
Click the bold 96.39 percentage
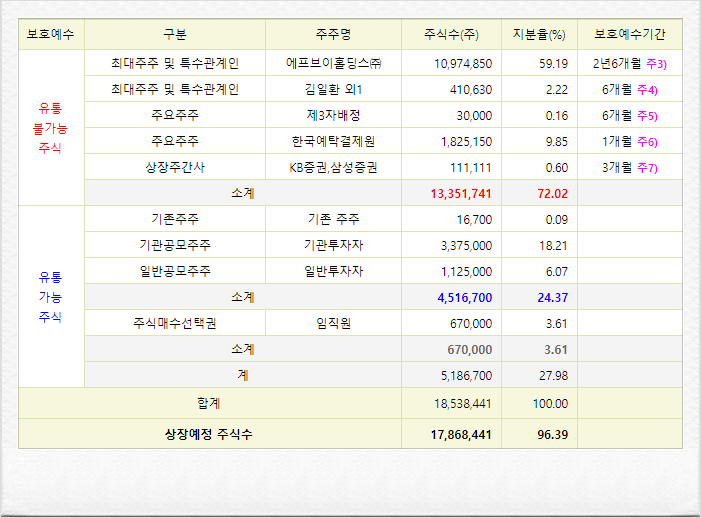[552, 434]
